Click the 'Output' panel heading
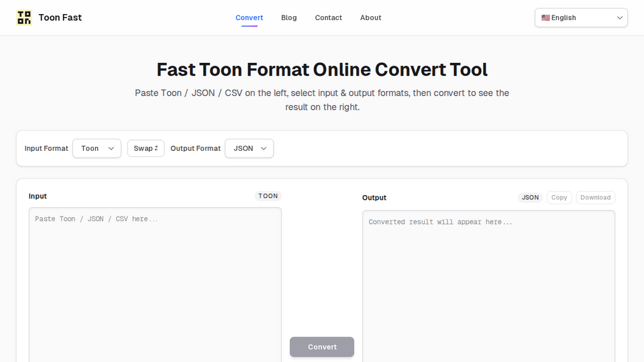 [x=374, y=197]
